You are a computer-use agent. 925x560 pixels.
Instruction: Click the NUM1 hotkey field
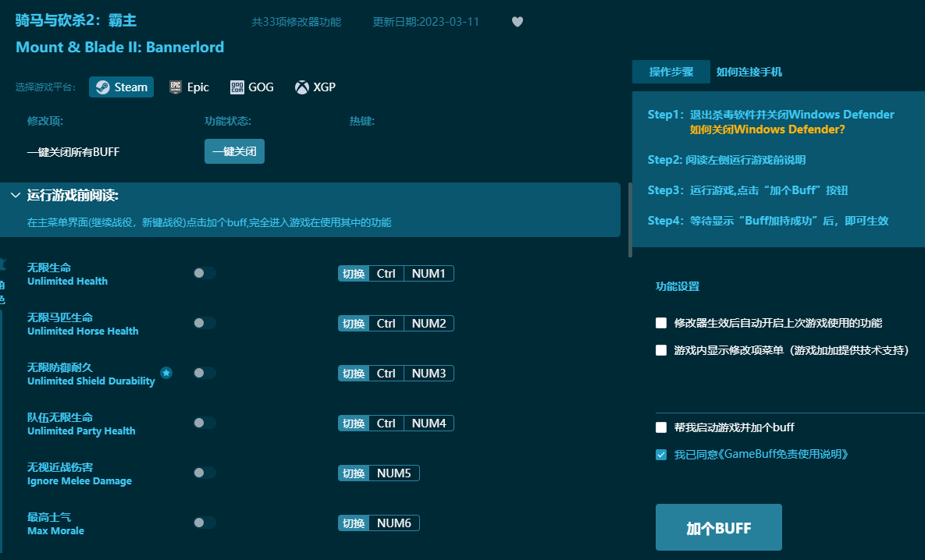point(429,274)
